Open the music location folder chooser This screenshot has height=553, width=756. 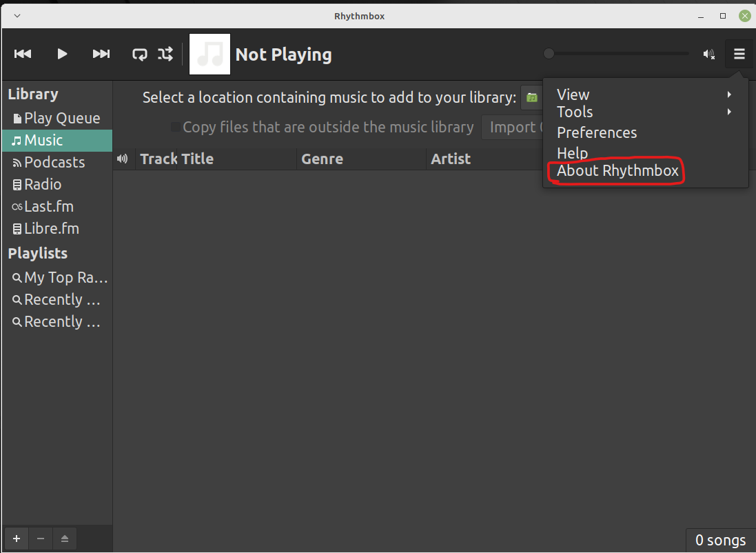532,98
